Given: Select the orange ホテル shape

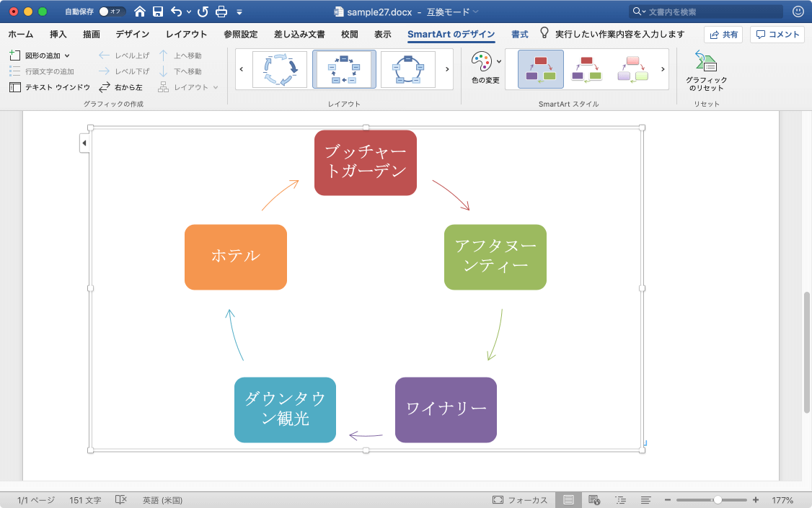Looking at the screenshot, I should [236, 257].
